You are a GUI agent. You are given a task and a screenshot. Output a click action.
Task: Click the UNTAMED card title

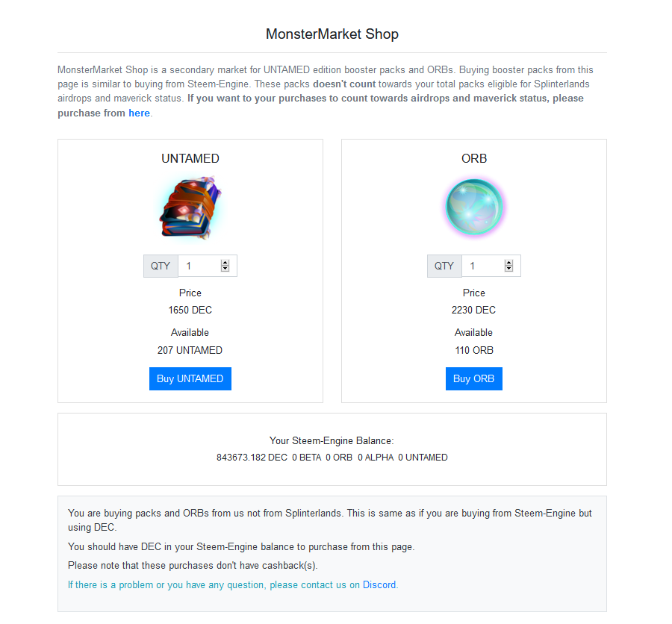pyautogui.click(x=190, y=158)
